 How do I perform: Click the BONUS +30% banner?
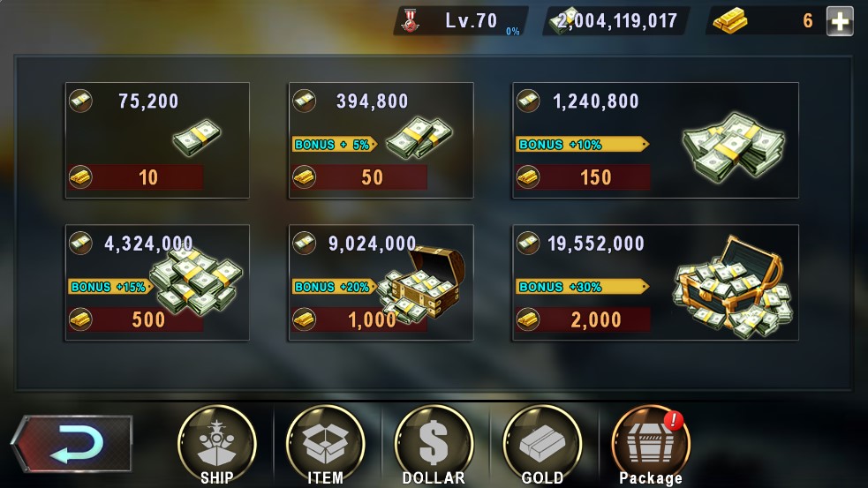[582, 287]
